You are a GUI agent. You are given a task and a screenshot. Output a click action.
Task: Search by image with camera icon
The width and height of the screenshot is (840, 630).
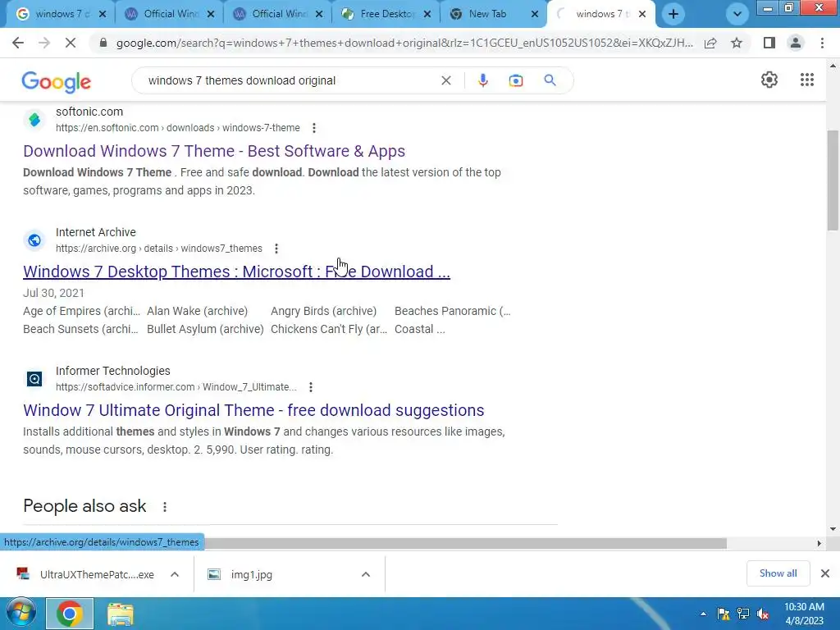(x=515, y=80)
